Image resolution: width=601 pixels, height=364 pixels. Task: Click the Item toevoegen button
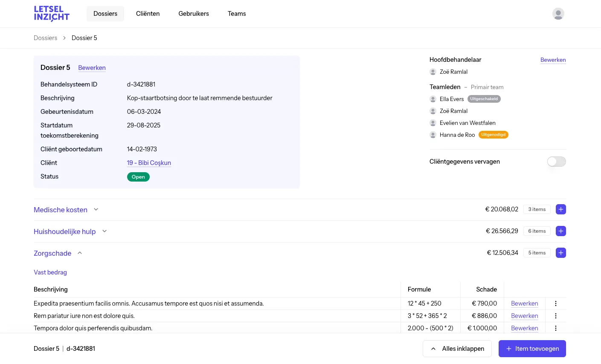[532, 349]
